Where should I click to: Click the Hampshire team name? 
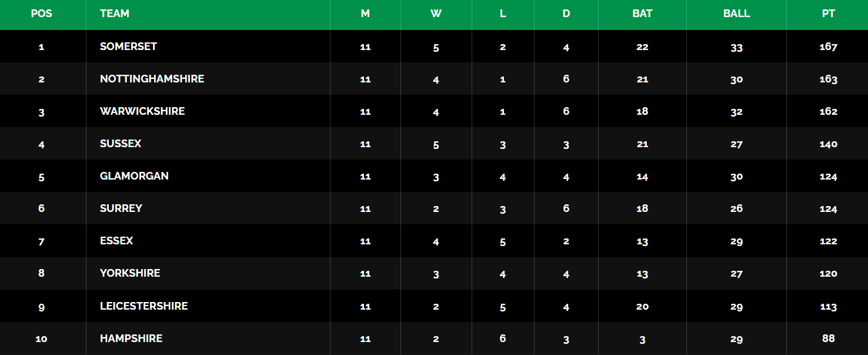coord(131,339)
